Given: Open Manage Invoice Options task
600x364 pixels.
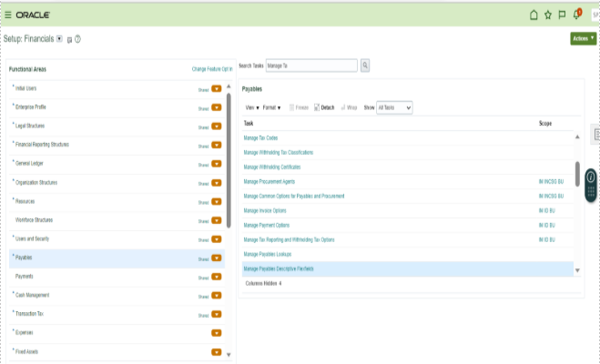Looking at the screenshot, I should pyautogui.click(x=265, y=211).
